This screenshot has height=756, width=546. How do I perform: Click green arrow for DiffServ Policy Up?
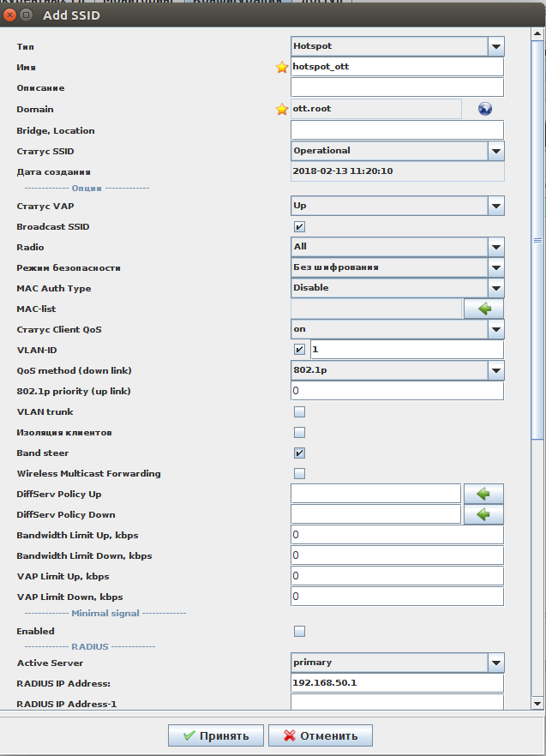[x=483, y=494]
